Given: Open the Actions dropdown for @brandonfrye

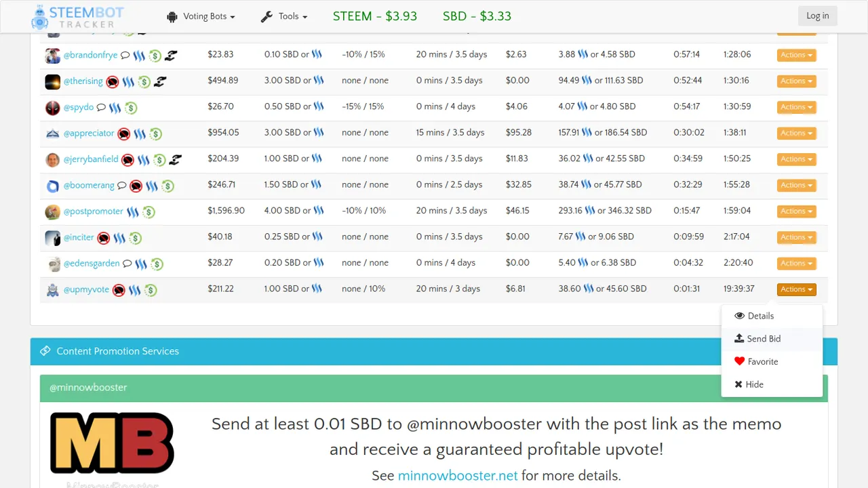Looking at the screenshot, I should tap(796, 56).
